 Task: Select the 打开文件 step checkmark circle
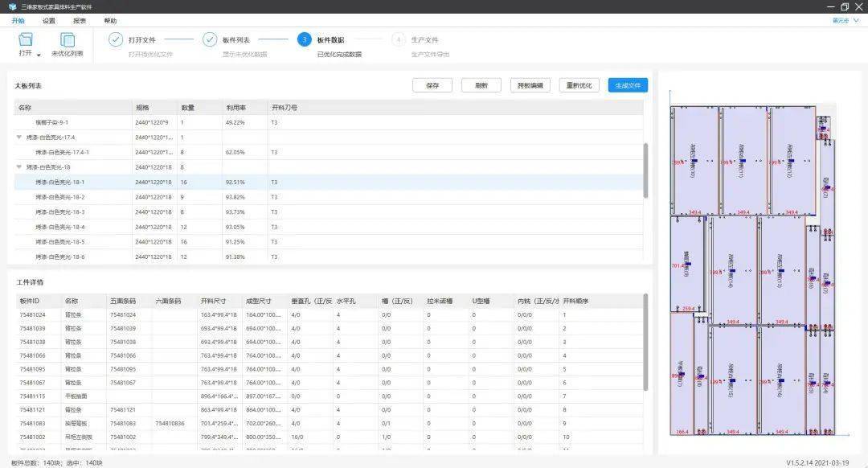coord(116,40)
